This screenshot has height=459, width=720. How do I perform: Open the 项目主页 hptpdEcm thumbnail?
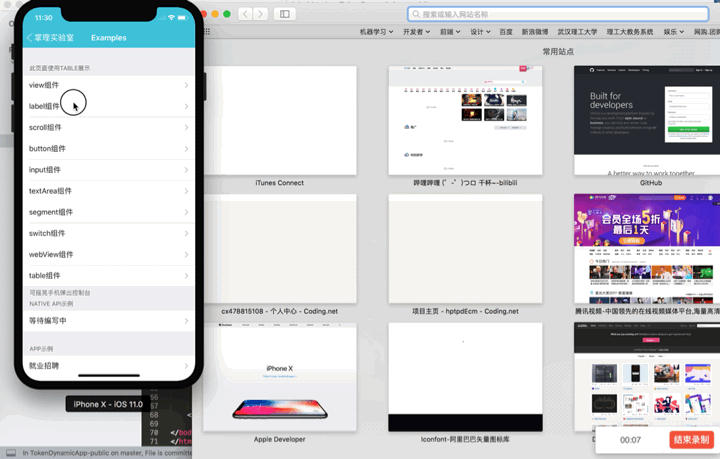(x=465, y=249)
